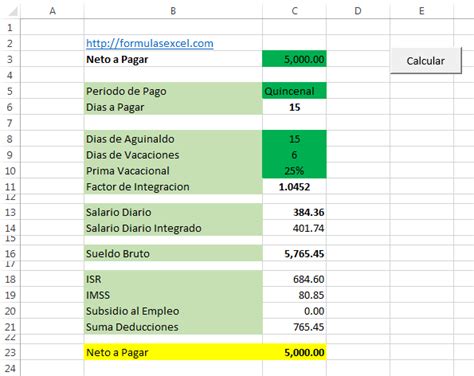Select column B header
The image size is (474, 376).
point(173,11)
